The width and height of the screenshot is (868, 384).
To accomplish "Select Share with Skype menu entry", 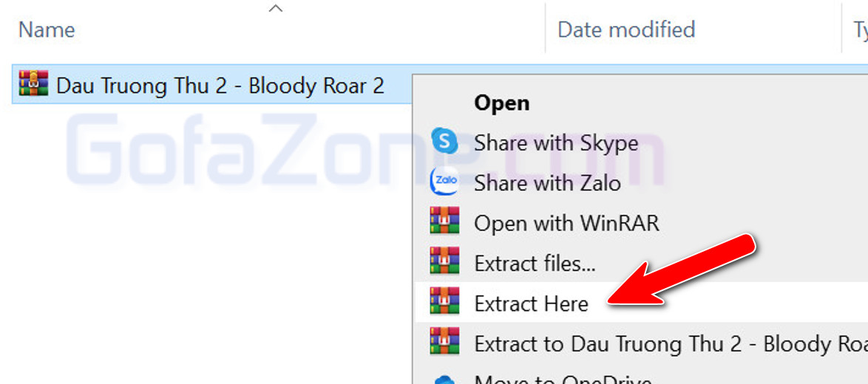I will 640,144.
